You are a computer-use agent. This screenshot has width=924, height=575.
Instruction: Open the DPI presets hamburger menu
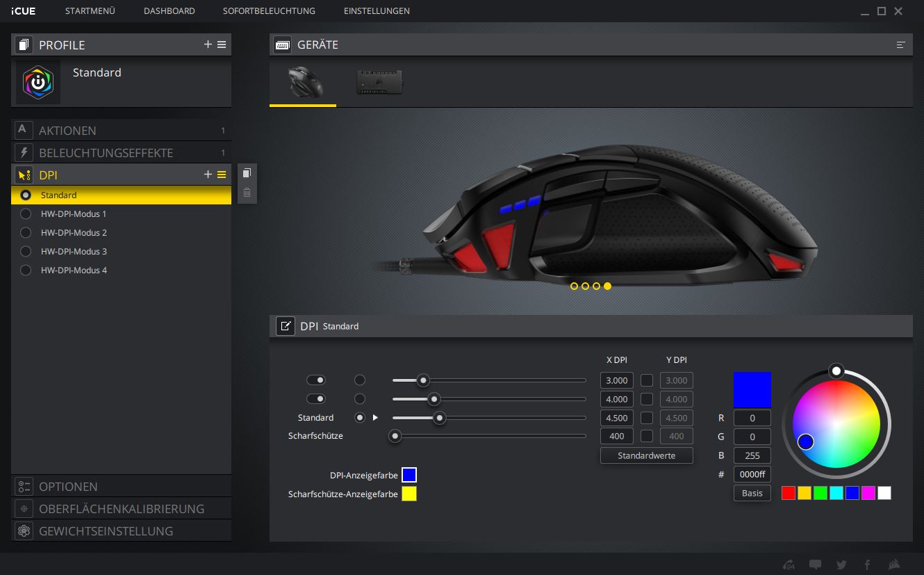click(222, 175)
